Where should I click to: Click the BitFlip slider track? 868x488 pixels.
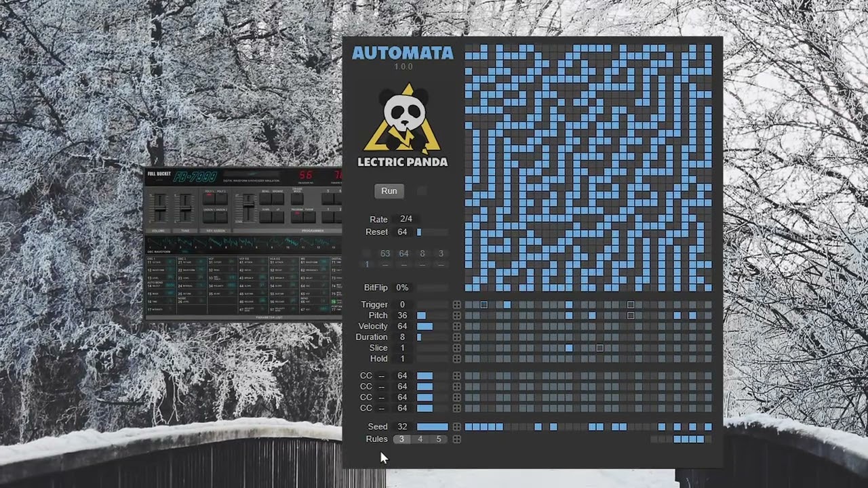point(432,288)
